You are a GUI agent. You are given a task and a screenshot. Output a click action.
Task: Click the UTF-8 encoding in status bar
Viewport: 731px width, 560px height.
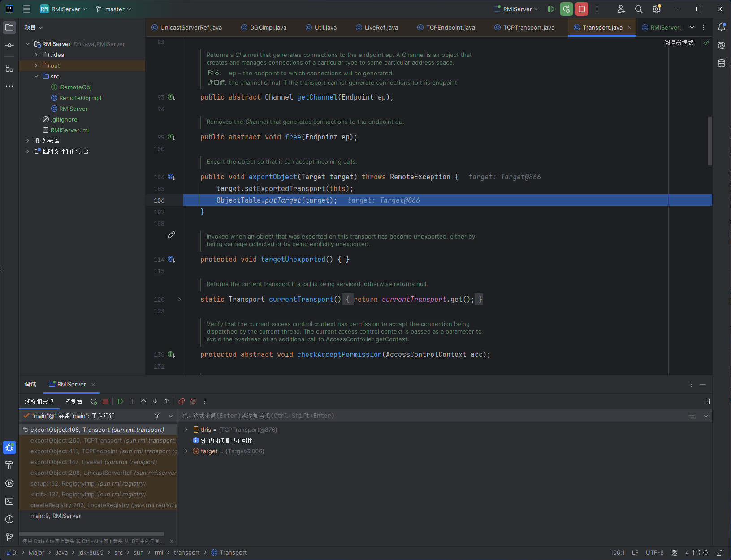coord(655,553)
